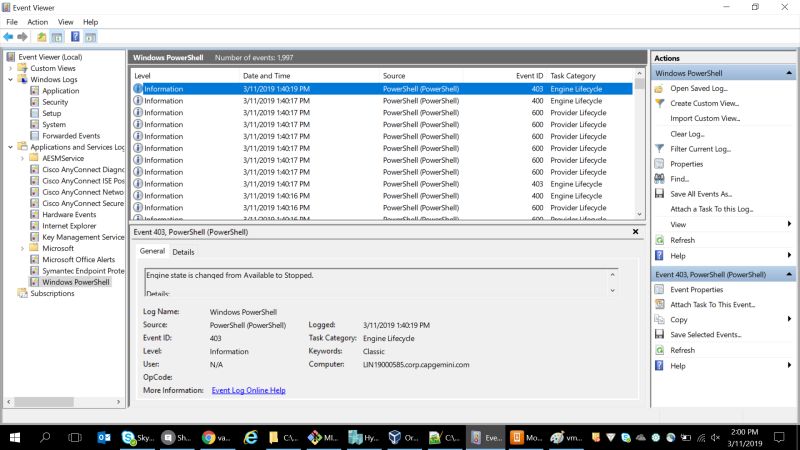Switch to the Details tab
The width and height of the screenshot is (800, 450).
[x=183, y=252]
